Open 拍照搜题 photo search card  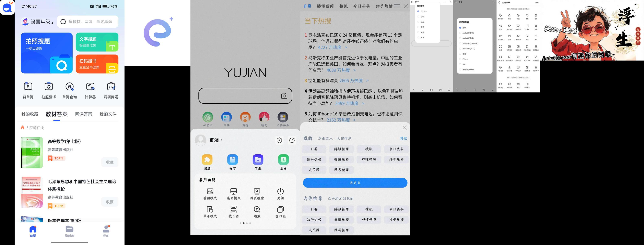[x=47, y=53]
